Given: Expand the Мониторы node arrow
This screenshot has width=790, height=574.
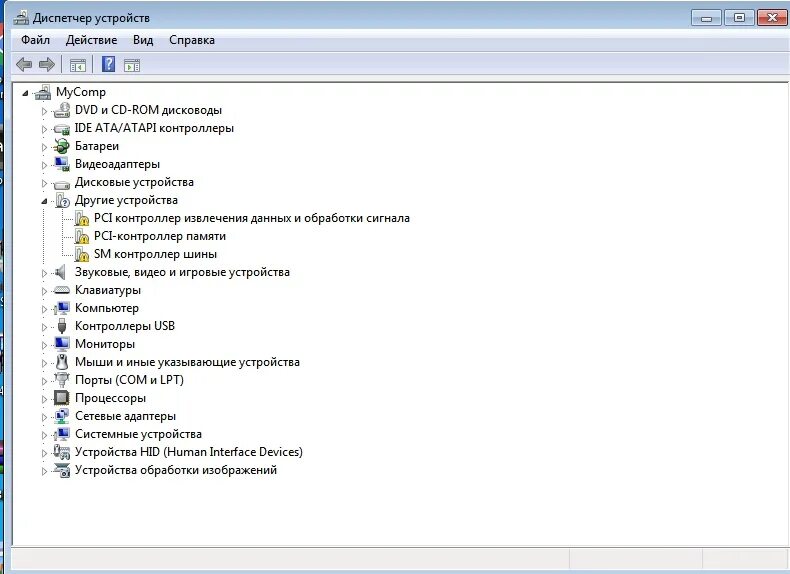Looking at the screenshot, I should 44,346.
